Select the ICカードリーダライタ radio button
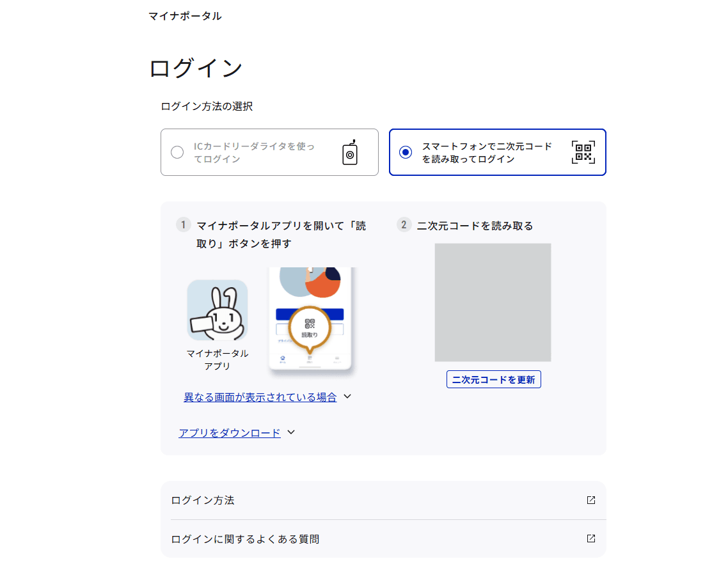Screen dimensions: 728x566 [x=177, y=152]
